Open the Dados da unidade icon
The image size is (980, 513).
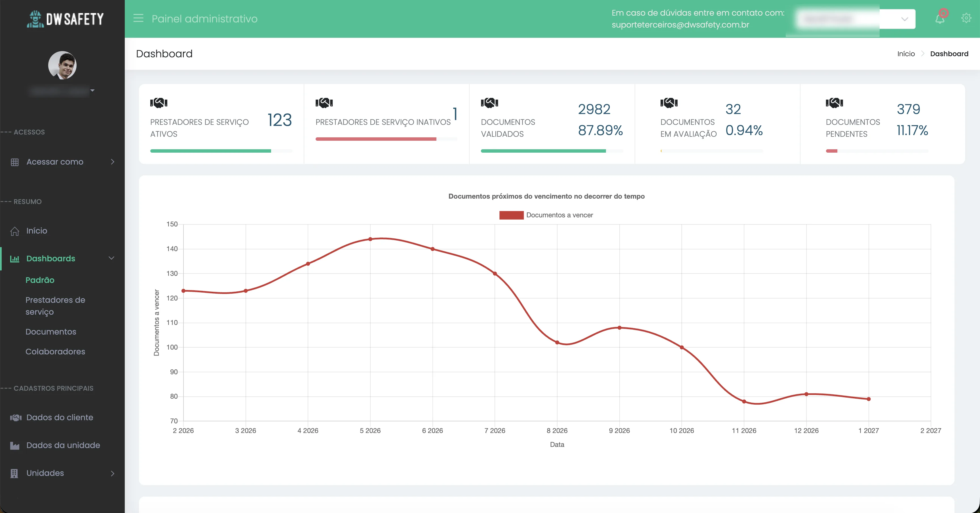click(x=14, y=445)
